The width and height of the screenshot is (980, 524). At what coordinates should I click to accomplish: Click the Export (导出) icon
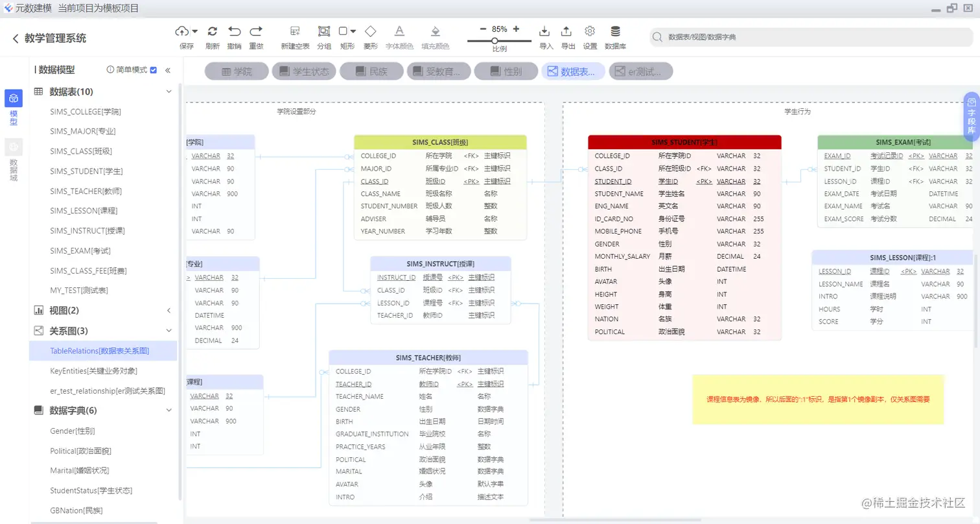click(x=566, y=30)
